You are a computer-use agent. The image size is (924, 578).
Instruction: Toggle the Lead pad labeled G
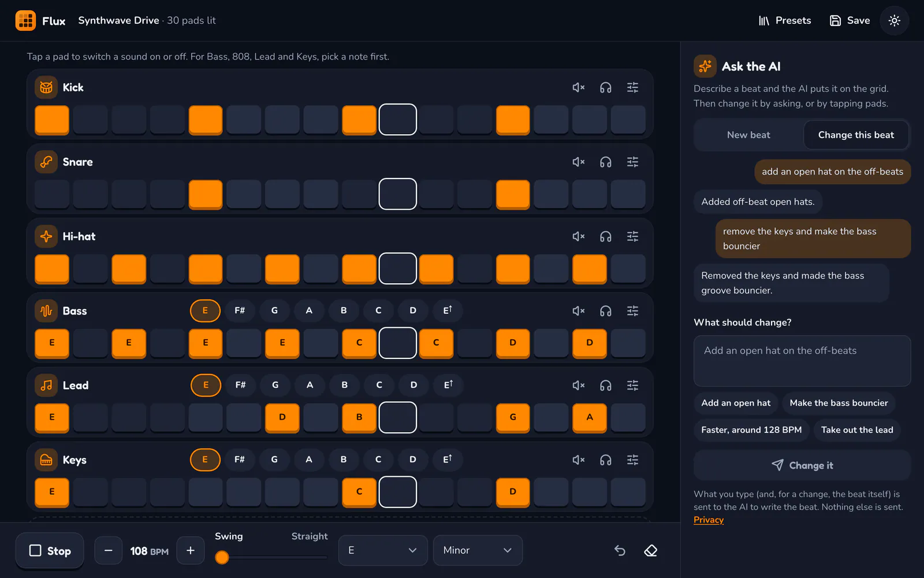coord(513,417)
